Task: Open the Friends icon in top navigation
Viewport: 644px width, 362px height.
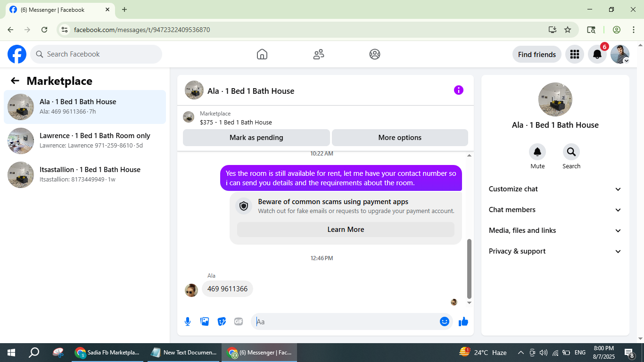Action: tap(319, 54)
